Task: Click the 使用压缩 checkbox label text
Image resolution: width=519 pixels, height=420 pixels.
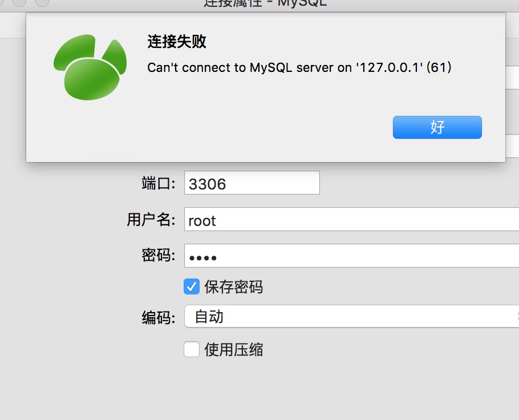Action: [x=234, y=349]
